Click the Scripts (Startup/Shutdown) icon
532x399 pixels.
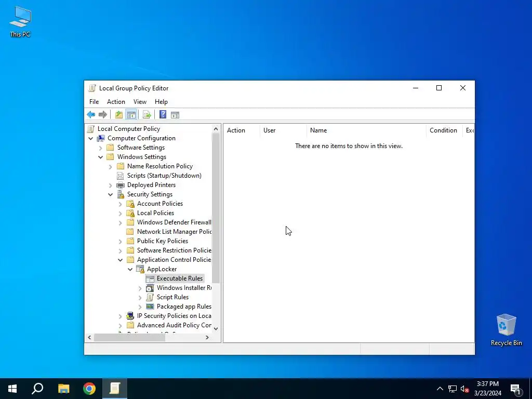point(120,176)
